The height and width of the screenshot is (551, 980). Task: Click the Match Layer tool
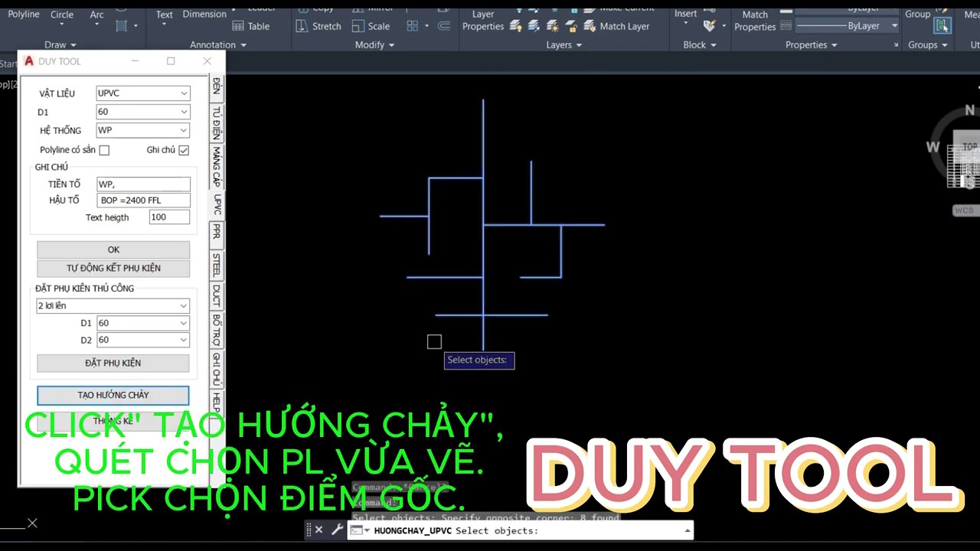coord(616,26)
